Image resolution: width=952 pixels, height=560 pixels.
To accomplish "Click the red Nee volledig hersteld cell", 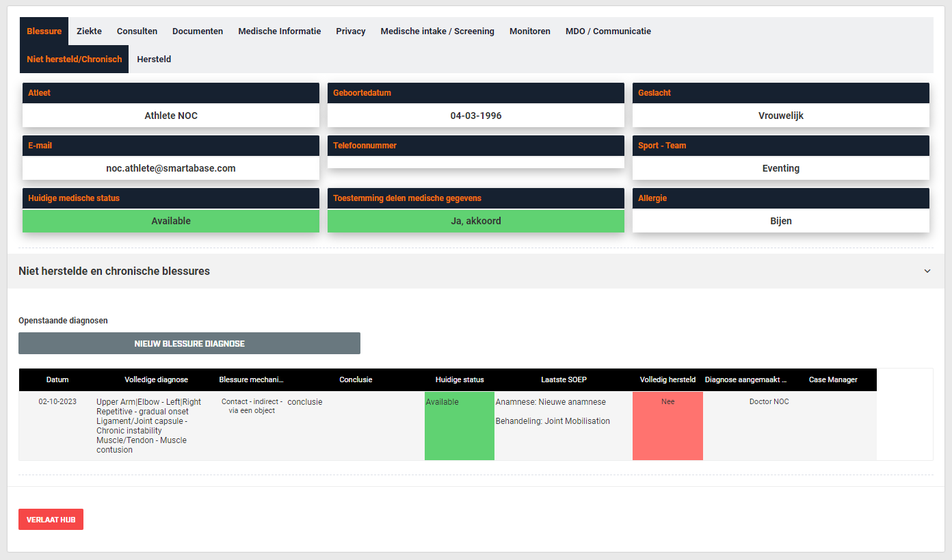I will [667, 425].
